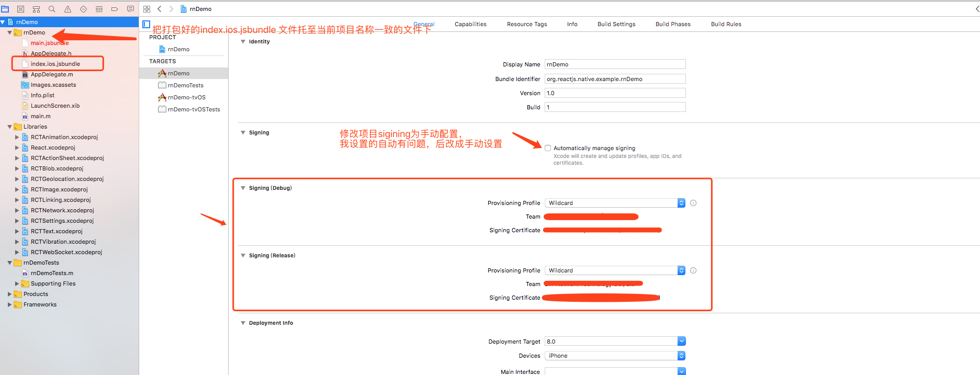980x375 pixels.
Task: Open the Report navigator speech bubble icon
Action: click(x=130, y=9)
